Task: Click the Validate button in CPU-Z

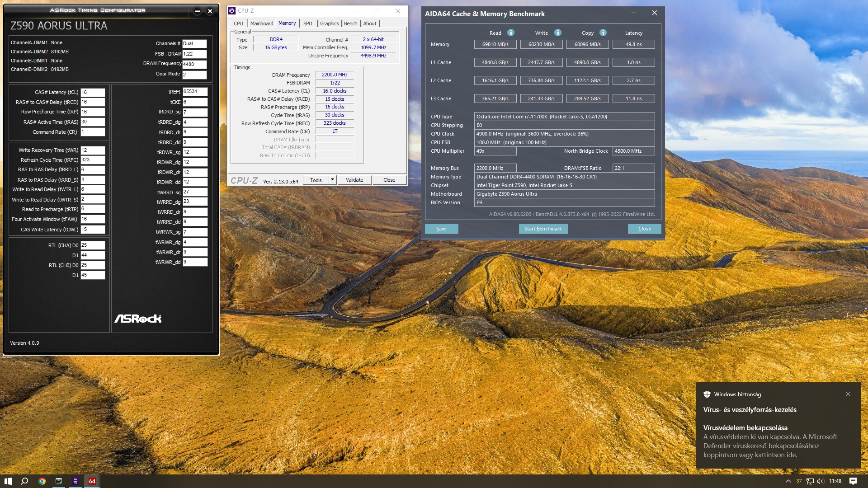Action: 354,180
